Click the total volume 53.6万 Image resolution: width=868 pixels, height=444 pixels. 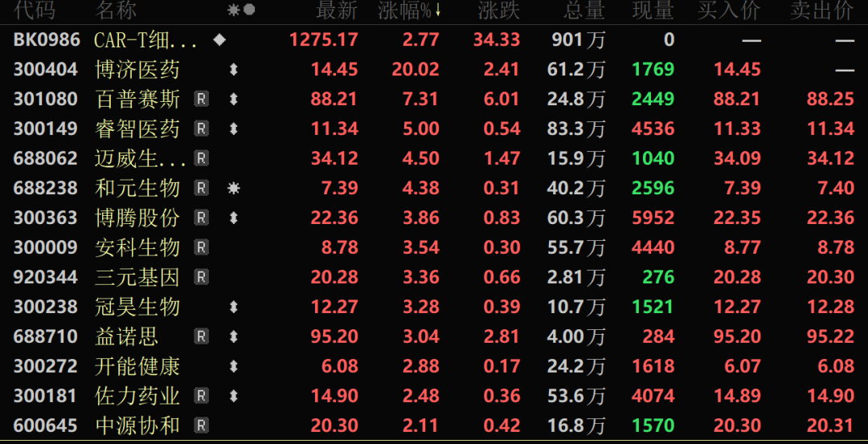576,396
